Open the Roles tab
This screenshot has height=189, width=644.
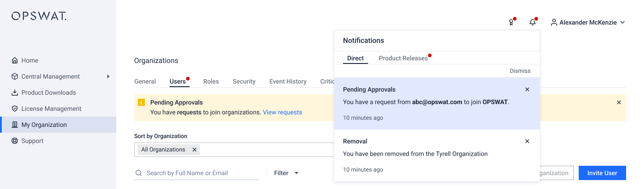click(x=211, y=81)
